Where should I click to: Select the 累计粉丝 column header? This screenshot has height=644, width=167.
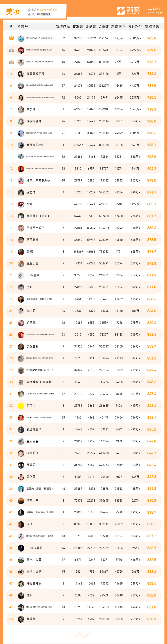click(x=135, y=26)
